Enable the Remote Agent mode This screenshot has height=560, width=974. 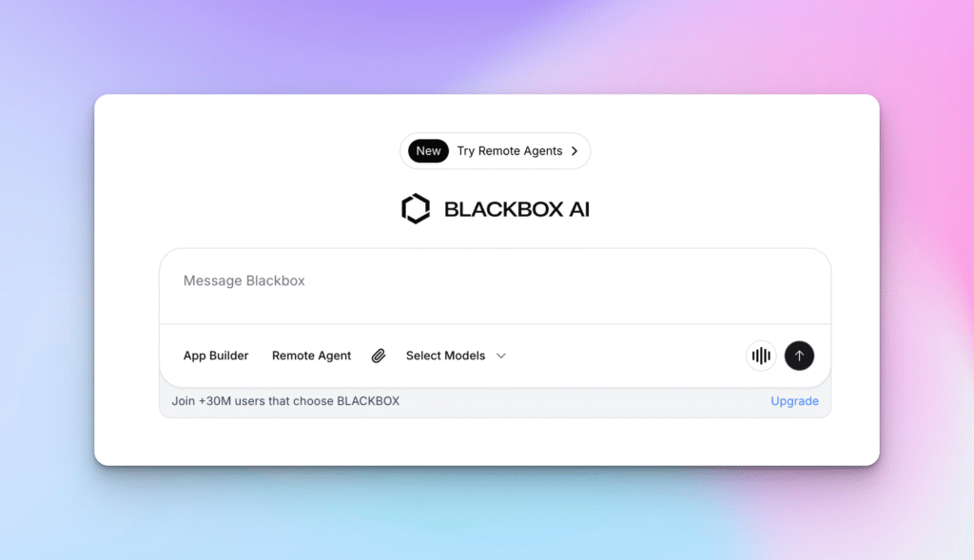tap(311, 356)
